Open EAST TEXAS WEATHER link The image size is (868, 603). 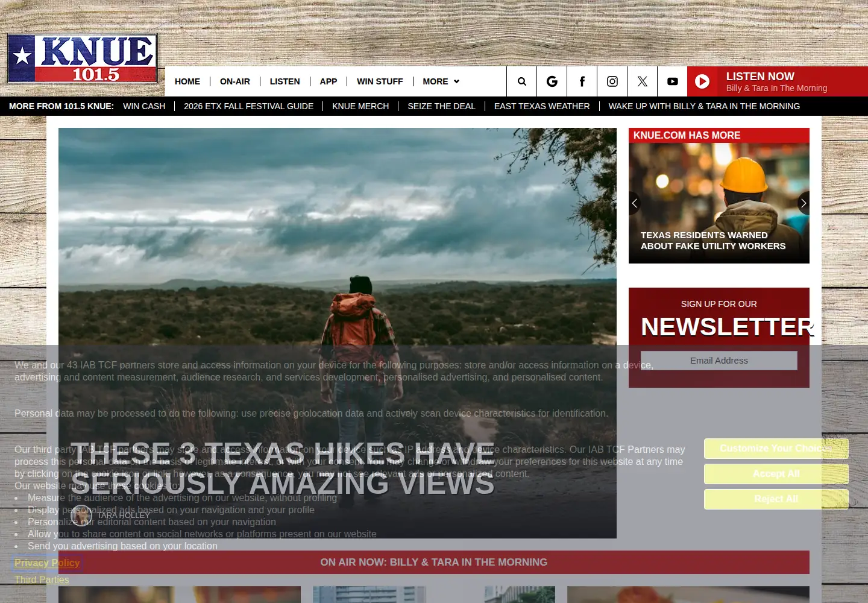pyautogui.click(x=542, y=106)
